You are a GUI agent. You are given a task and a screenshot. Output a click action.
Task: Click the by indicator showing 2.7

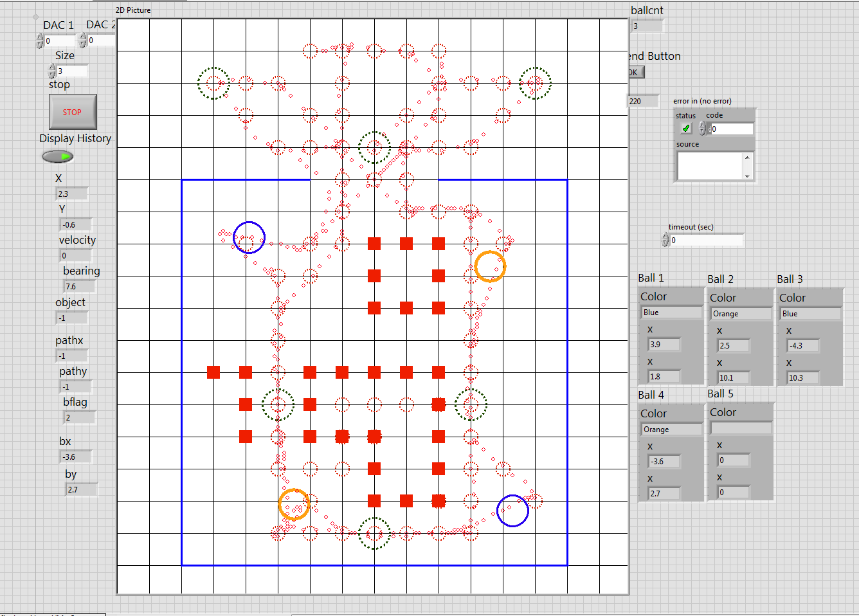point(82,489)
